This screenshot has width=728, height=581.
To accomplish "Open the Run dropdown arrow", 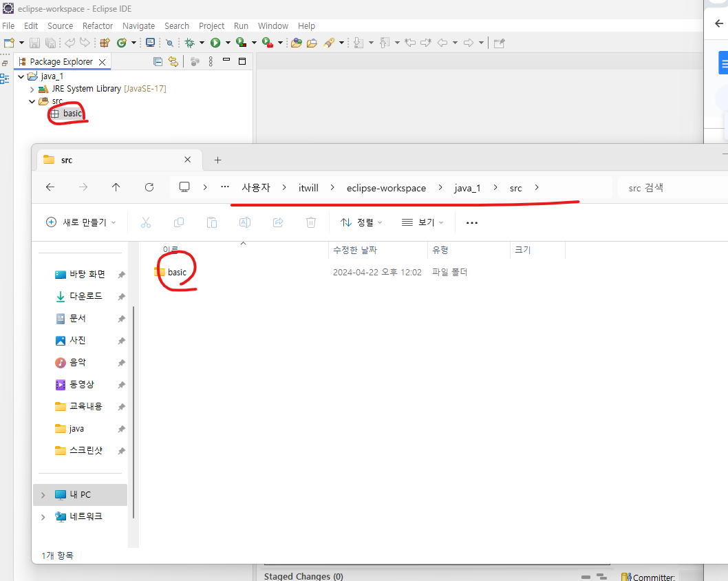I will tap(228, 43).
